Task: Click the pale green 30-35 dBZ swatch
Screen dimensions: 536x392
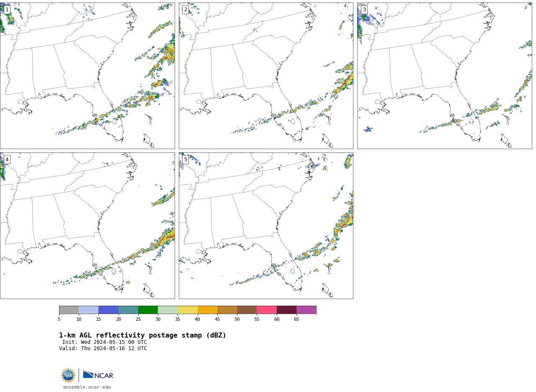Action: (x=167, y=310)
